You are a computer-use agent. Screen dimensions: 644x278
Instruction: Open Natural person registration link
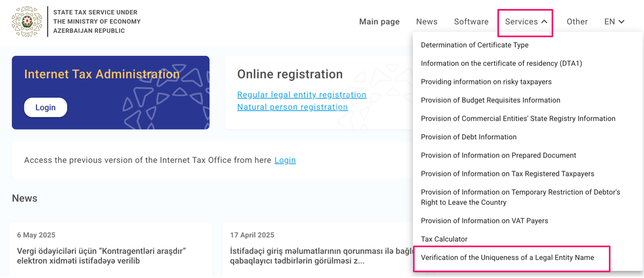click(292, 107)
